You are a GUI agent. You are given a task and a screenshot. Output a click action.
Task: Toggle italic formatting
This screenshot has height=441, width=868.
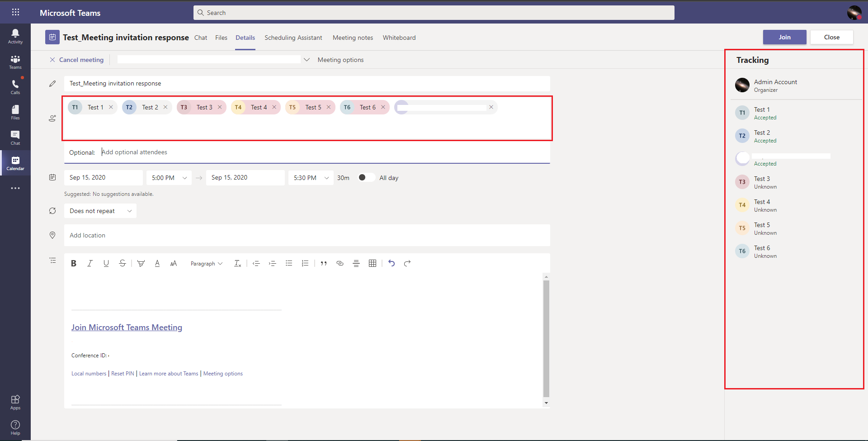coord(90,263)
